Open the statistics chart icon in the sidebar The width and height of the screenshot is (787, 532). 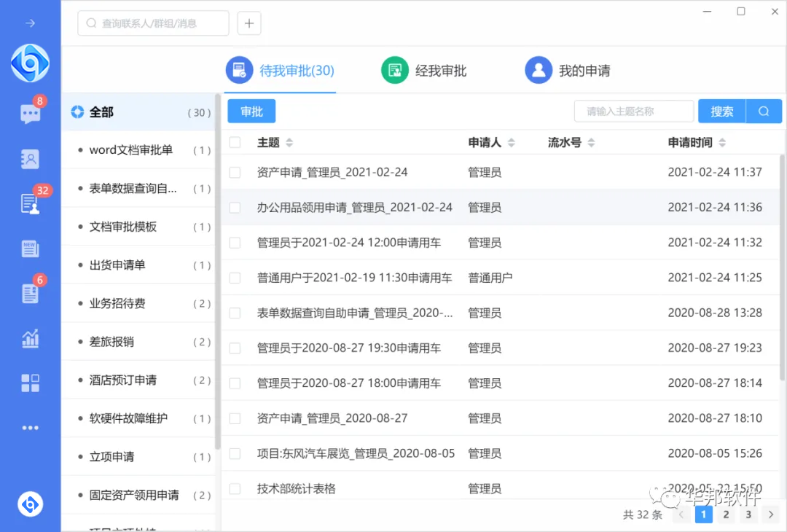pos(31,338)
